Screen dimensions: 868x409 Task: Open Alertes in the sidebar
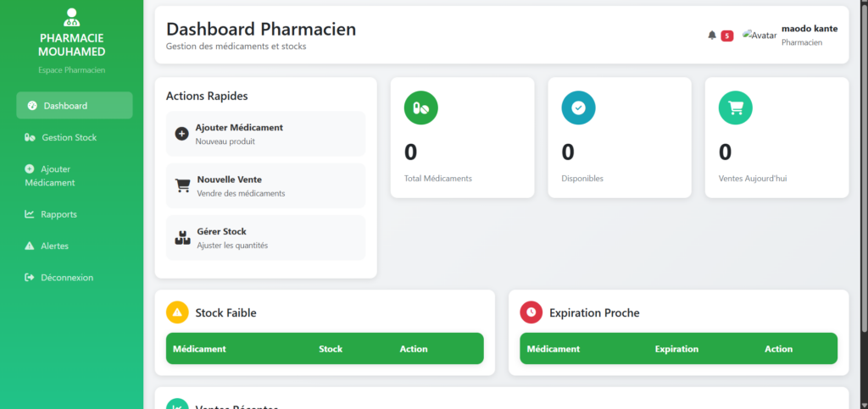[54, 246]
